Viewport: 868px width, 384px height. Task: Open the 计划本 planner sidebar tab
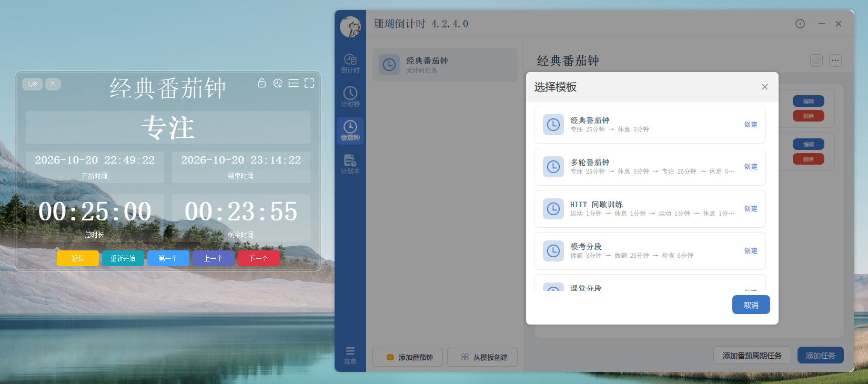coord(350,164)
